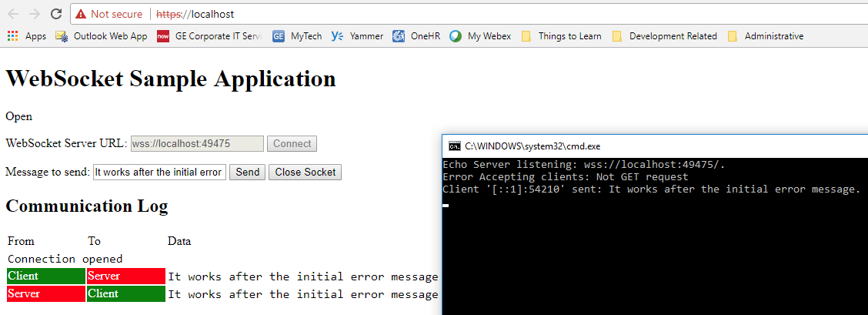The width and height of the screenshot is (868, 315).
Task: Click the https://localhost address bar
Action: tap(470, 14)
